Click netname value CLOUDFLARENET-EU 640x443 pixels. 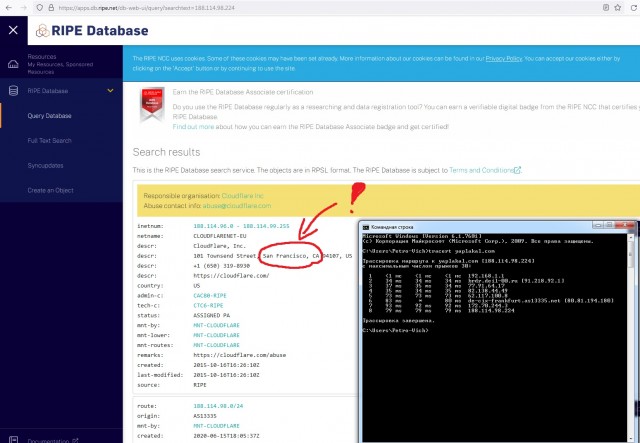[220, 236]
